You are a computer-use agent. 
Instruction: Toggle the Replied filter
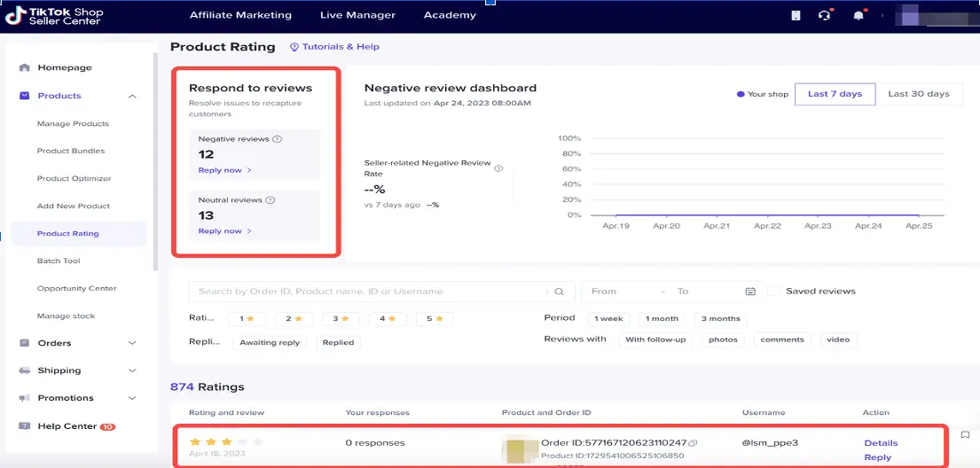pos(339,342)
